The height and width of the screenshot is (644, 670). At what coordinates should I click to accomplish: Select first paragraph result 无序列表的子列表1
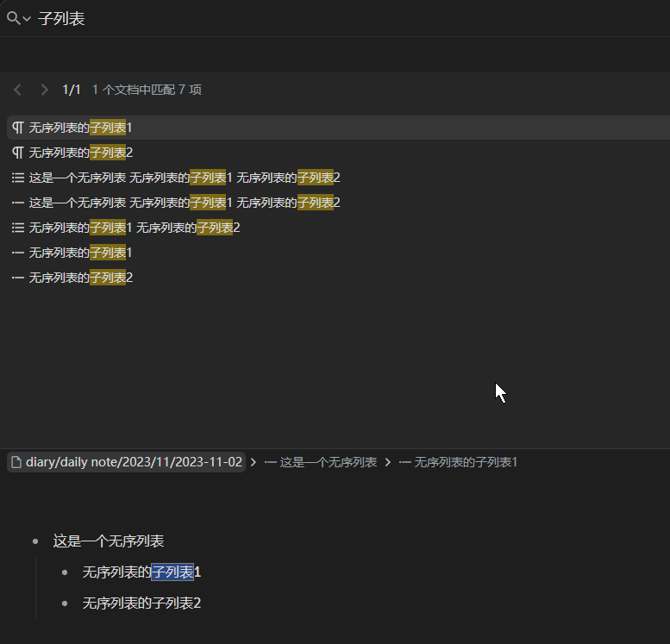pos(80,128)
